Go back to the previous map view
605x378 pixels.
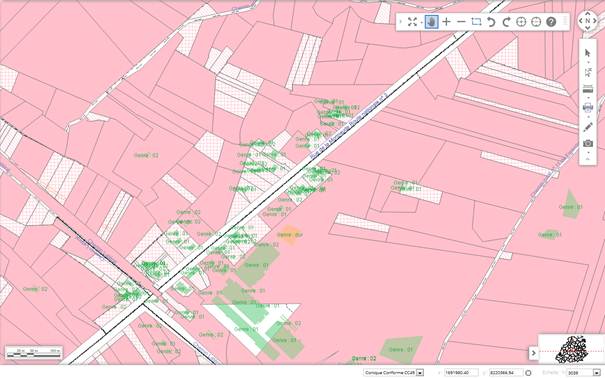[491, 22]
